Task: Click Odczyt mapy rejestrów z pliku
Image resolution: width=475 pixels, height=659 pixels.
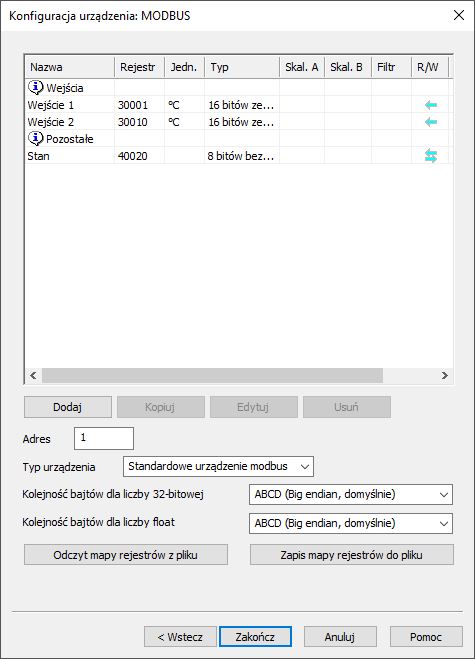Action: pos(126,555)
